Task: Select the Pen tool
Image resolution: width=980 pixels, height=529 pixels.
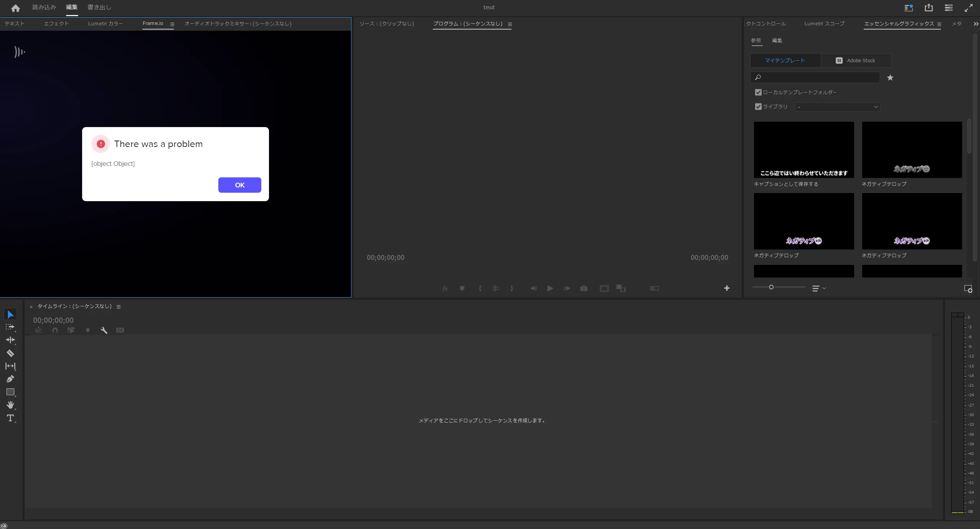Action: 10,379
